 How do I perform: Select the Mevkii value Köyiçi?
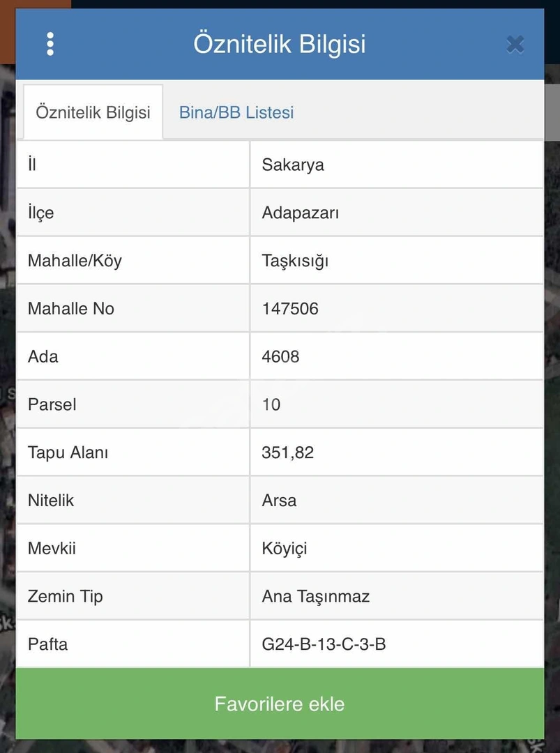(x=285, y=549)
